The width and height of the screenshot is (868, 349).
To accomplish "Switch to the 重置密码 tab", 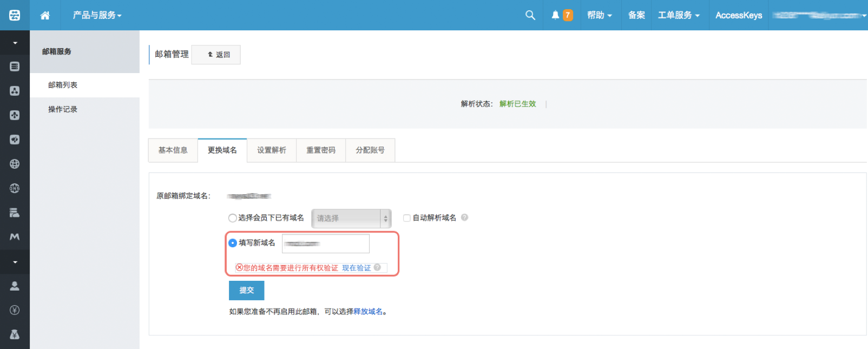I will pyautogui.click(x=321, y=150).
